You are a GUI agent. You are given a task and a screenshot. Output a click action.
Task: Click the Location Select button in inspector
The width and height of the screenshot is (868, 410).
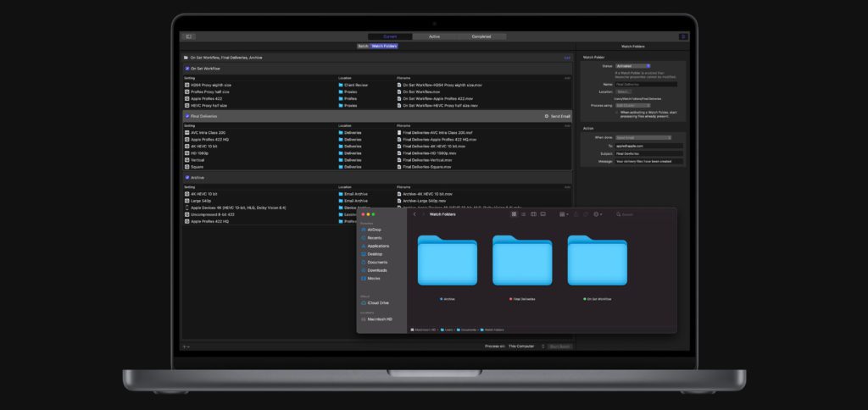623,91
